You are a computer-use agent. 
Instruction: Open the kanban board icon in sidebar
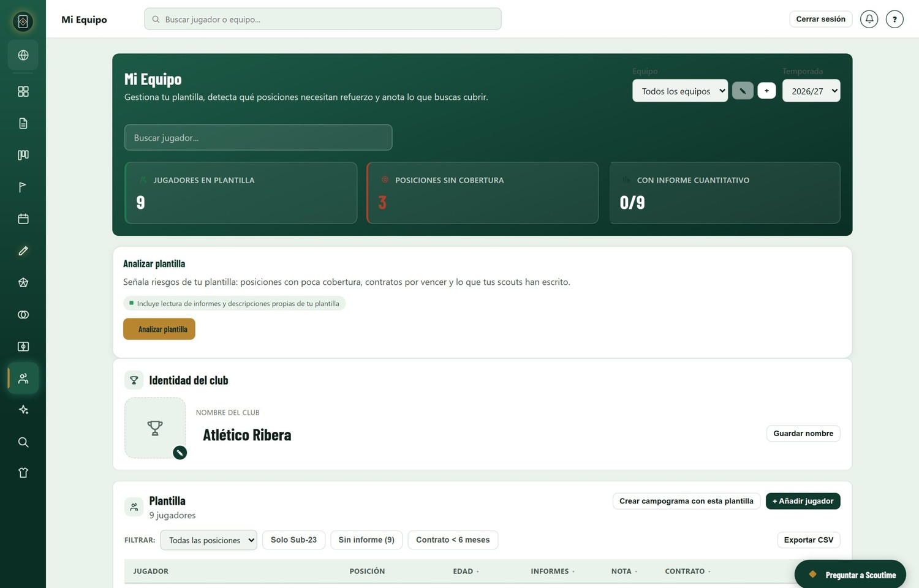click(x=23, y=155)
